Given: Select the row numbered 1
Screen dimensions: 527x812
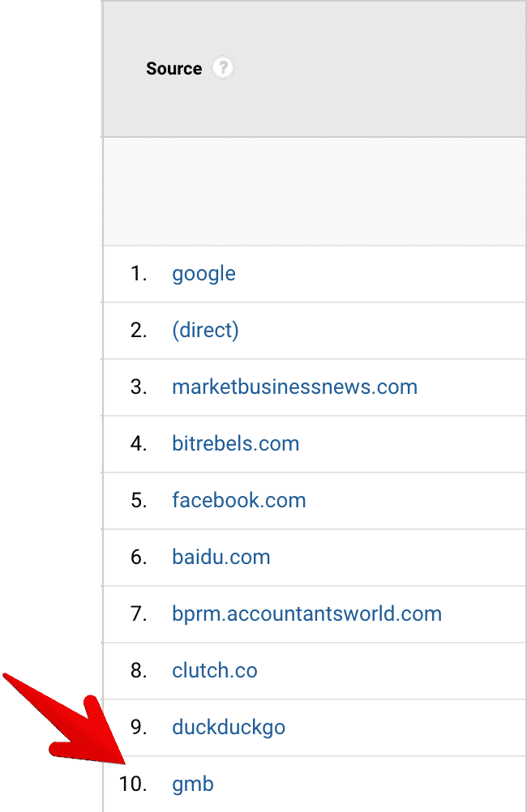Looking at the screenshot, I should pos(138,273).
